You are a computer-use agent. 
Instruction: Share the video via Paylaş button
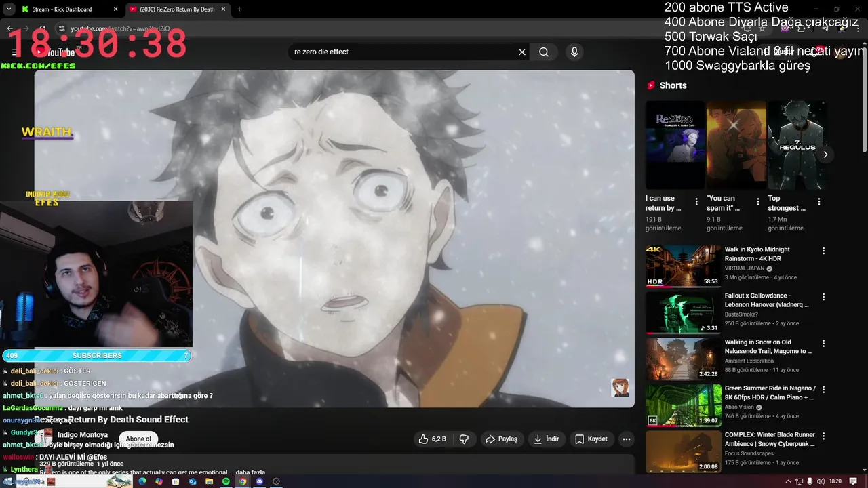501,439
